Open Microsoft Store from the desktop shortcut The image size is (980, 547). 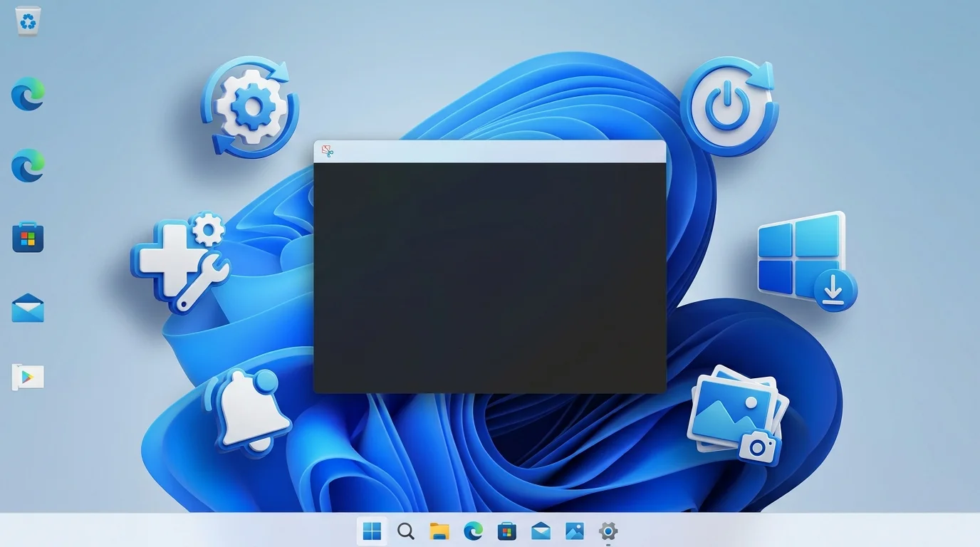(28, 238)
